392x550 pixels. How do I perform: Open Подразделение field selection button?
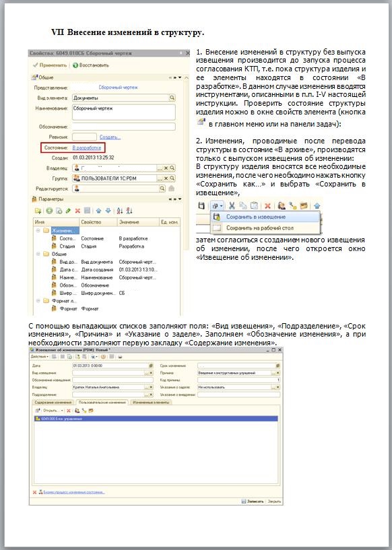(x=147, y=394)
